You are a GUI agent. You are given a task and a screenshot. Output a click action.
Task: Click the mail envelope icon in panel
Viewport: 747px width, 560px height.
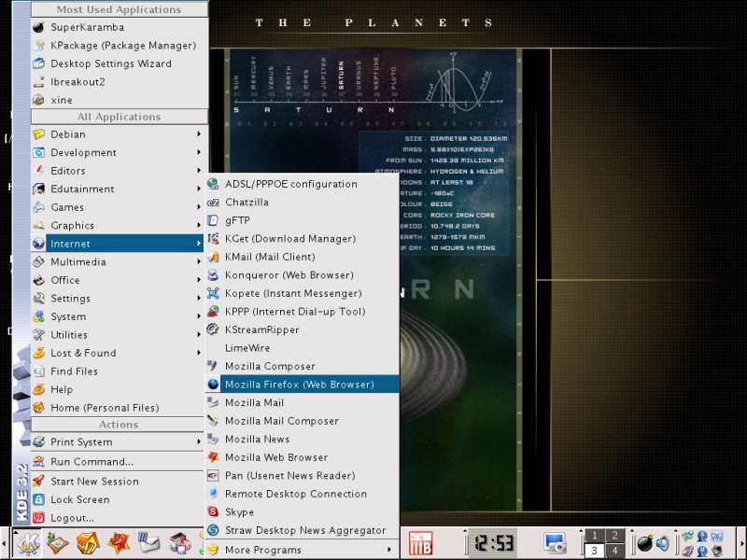(148, 542)
